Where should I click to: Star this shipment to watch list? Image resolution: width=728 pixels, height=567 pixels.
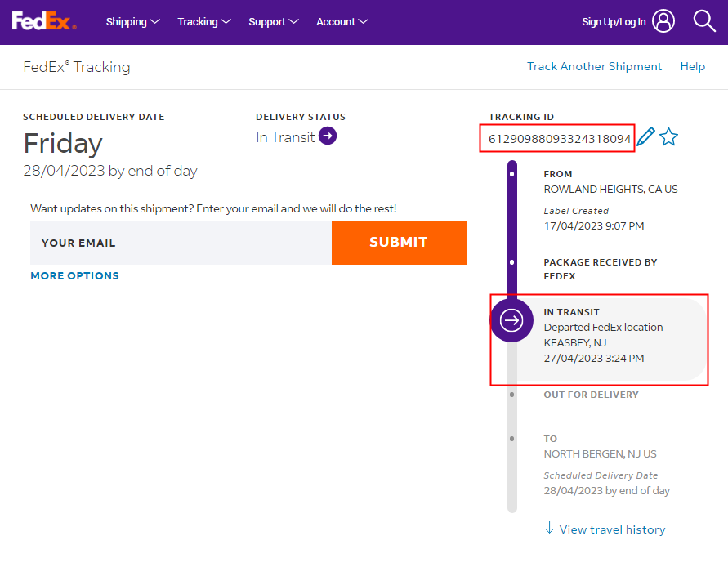pyautogui.click(x=669, y=137)
